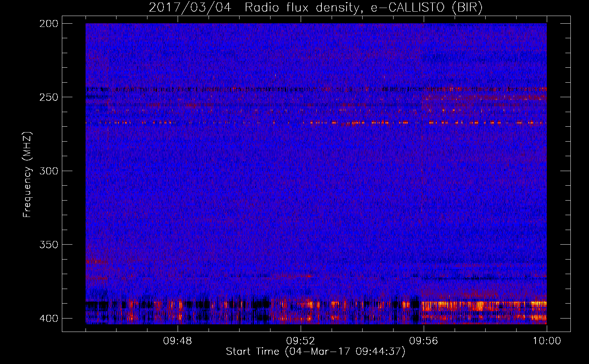
Task: Select the 300 frequency tick label
Action: [48, 171]
